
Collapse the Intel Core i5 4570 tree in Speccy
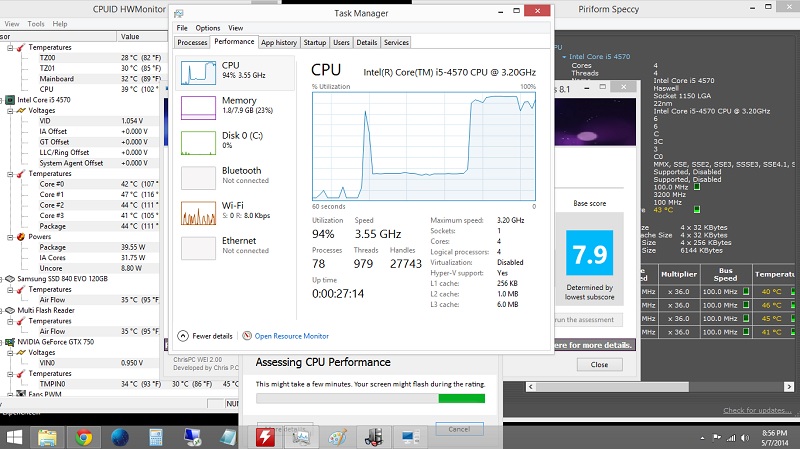point(564,57)
